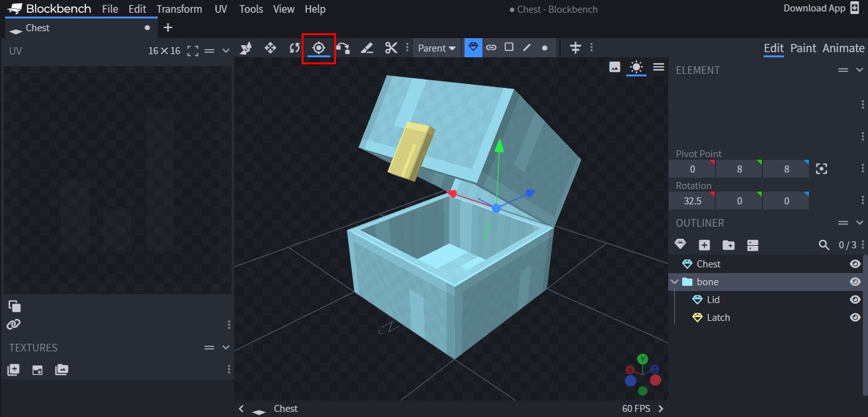Collapse the Outliner panel chevron

pyautogui.click(x=860, y=223)
